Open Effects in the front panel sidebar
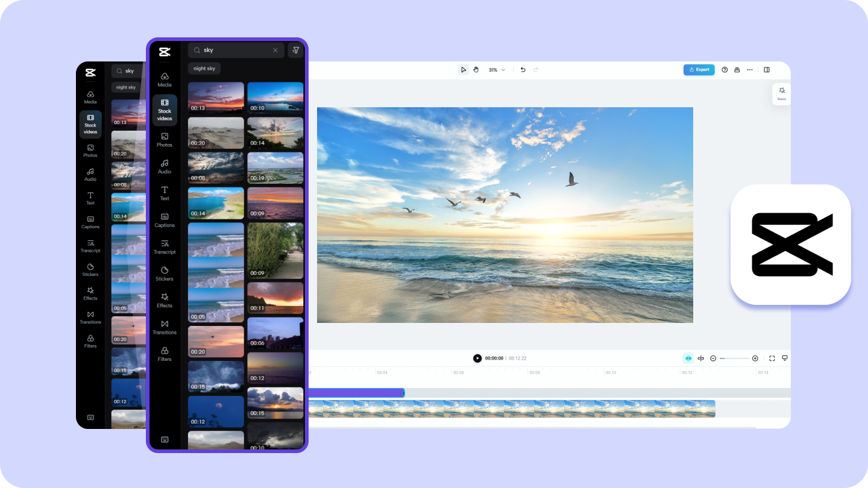Screen dimensions: 868x488 [x=165, y=301]
